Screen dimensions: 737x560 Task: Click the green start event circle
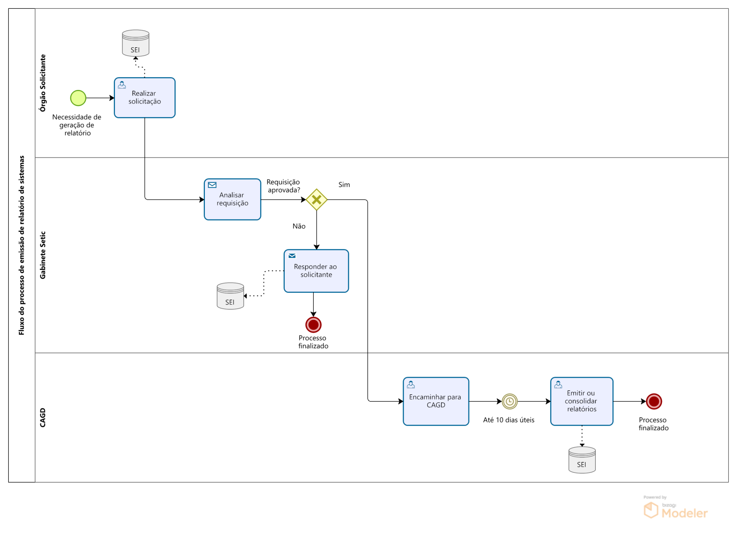78,98
